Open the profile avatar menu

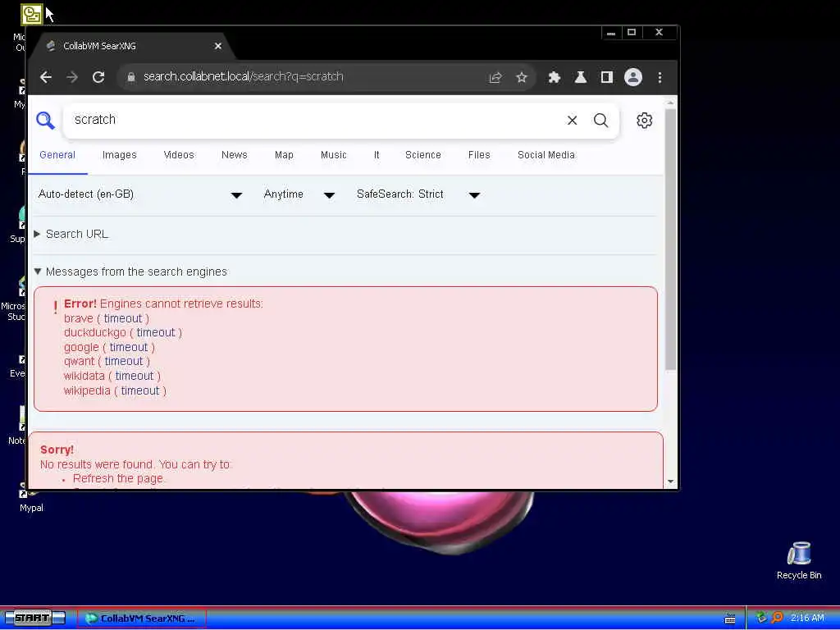pos(632,78)
